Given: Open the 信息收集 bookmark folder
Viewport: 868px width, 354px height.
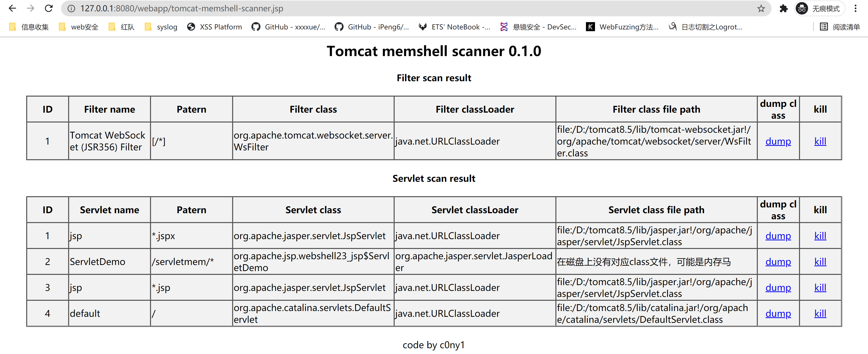Looking at the screenshot, I should [29, 27].
